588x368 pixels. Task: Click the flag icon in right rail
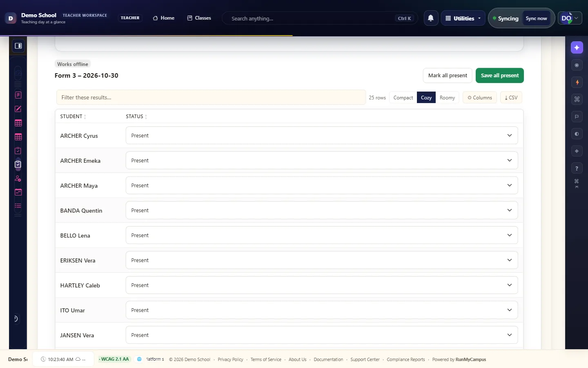577,117
